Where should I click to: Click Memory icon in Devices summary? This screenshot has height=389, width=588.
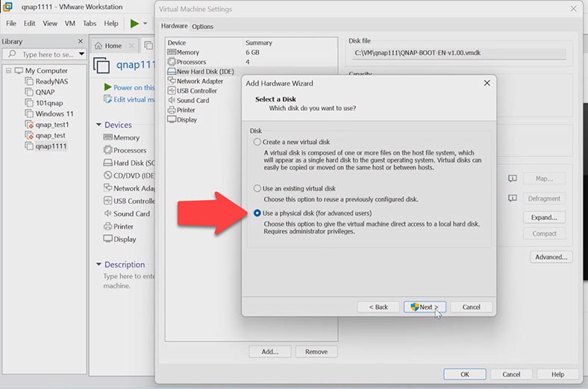(x=107, y=137)
